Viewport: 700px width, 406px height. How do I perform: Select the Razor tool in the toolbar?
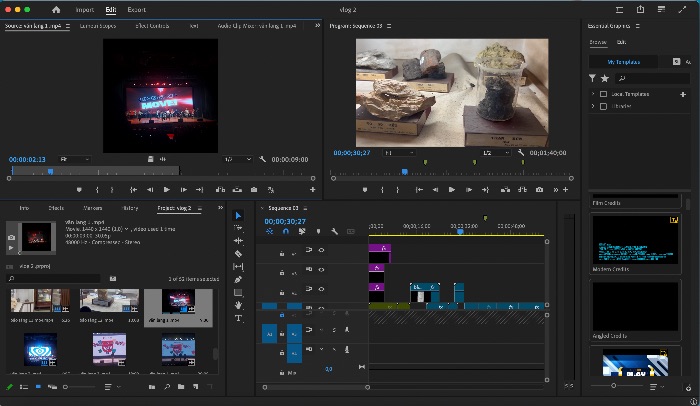238,254
